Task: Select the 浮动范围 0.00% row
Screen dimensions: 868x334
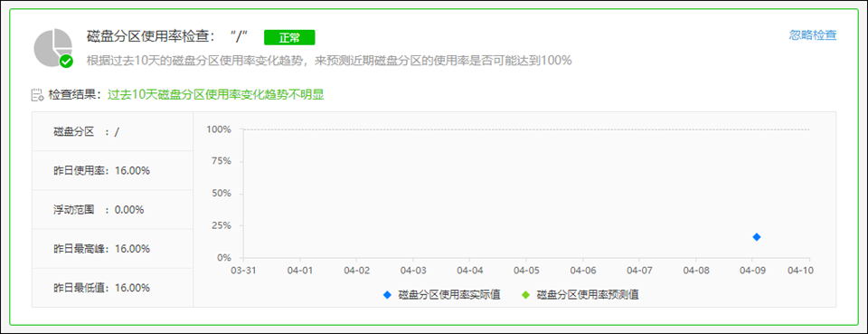Action: point(112,210)
